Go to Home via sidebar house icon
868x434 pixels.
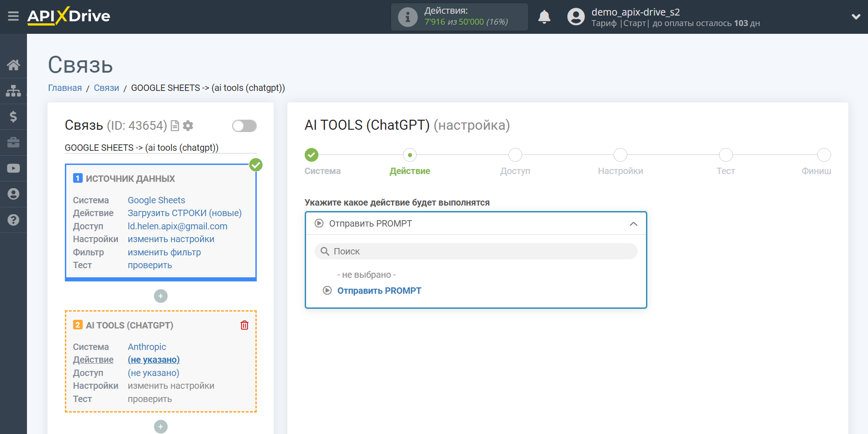pos(13,65)
